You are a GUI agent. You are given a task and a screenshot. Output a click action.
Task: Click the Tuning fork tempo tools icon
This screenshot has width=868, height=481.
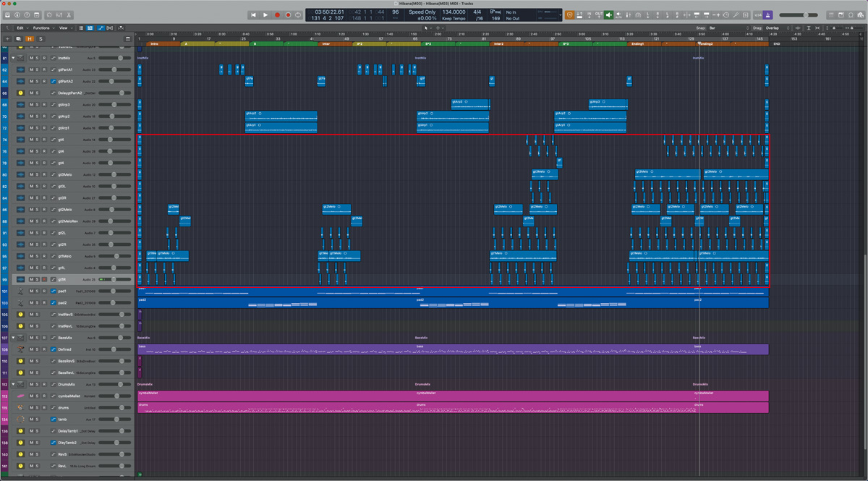coord(735,15)
